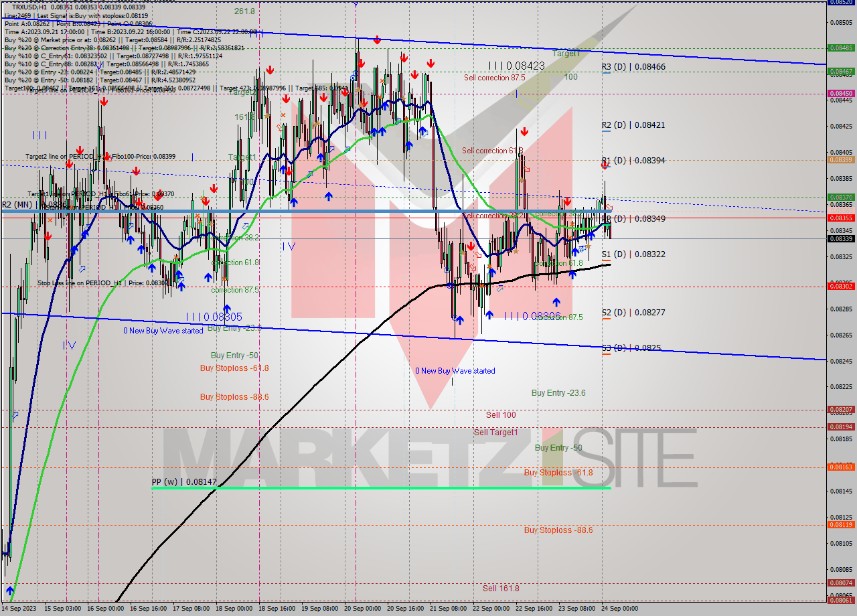Click the '16 Sep 16:00' time axis label

tap(149, 609)
